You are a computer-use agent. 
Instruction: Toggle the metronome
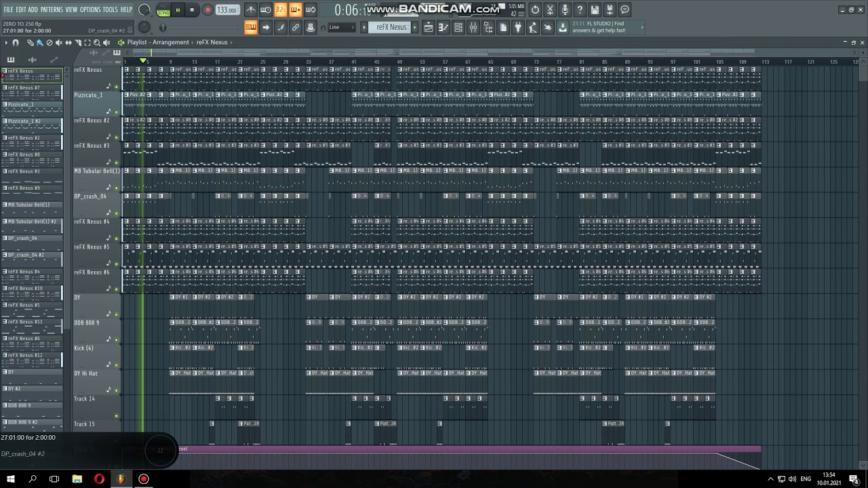tap(251, 9)
